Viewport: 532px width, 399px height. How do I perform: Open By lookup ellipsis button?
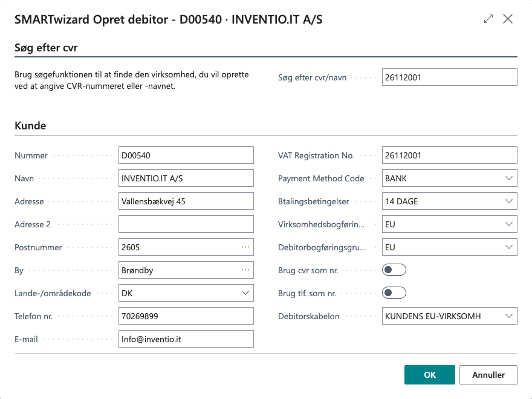point(245,270)
